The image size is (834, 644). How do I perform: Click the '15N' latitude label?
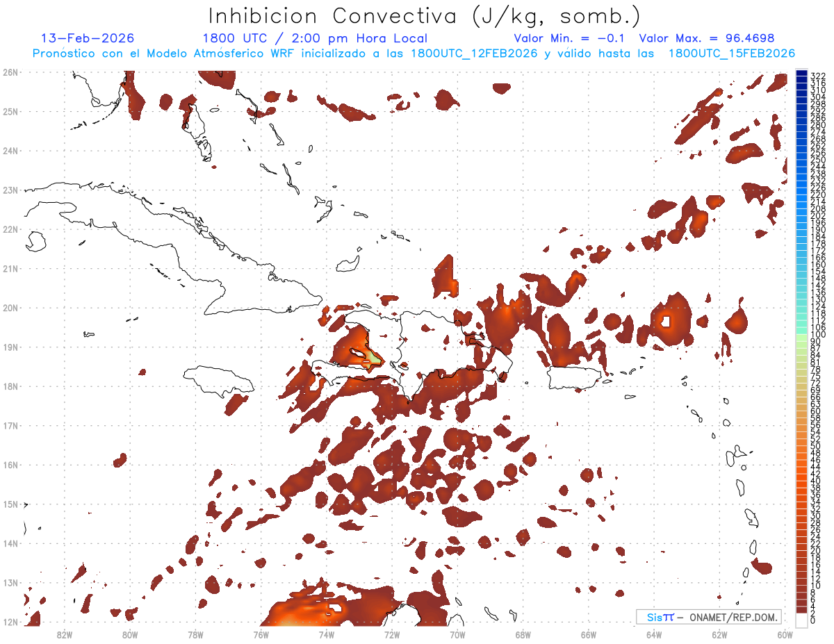tap(10, 504)
